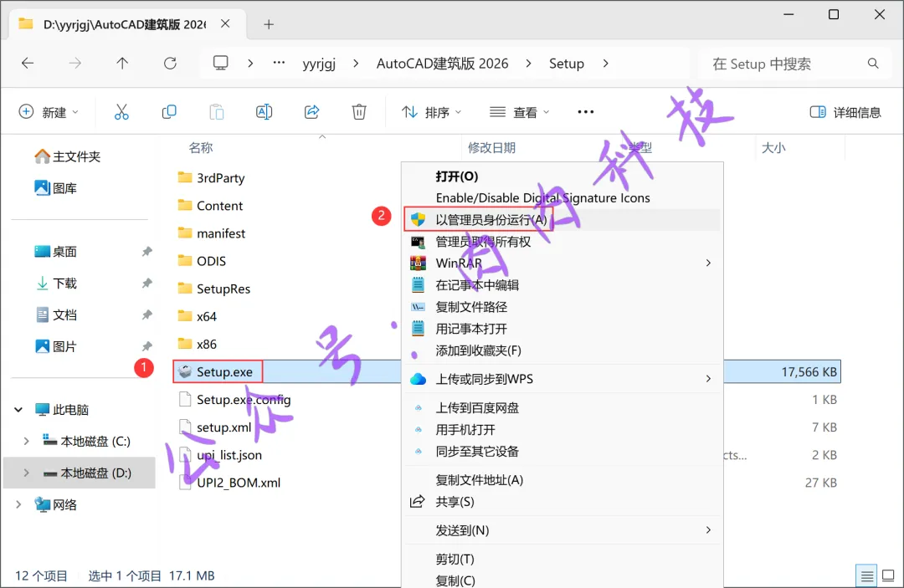Select 复制文件路径 in context menu
Image resolution: width=904 pixels, height=588 pixels.
click(x=562, y=307)
